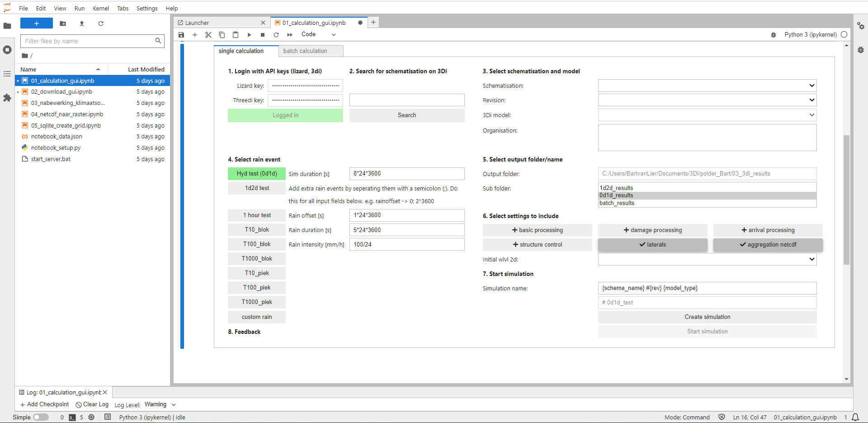The width and height of the screenshot is (868, 423).
Task: Open running terminals and kernels panel
Action: 7,50
